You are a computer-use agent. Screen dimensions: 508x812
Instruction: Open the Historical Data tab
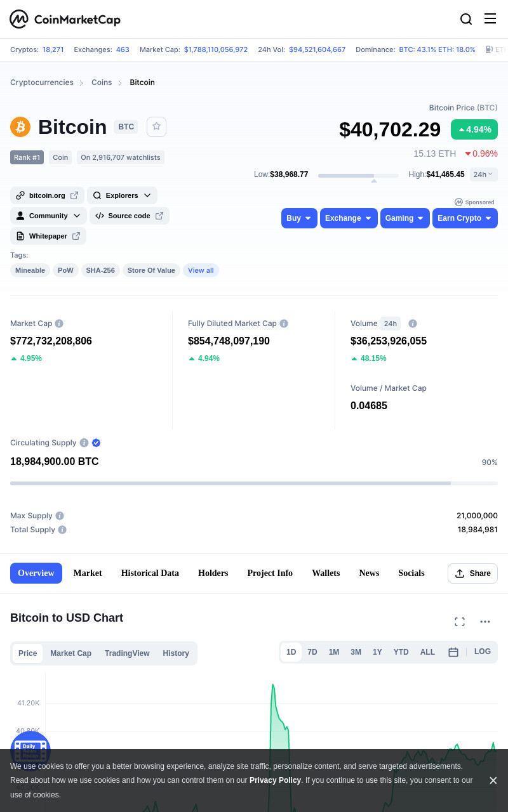pyautogui.click(x=150, y=573)
